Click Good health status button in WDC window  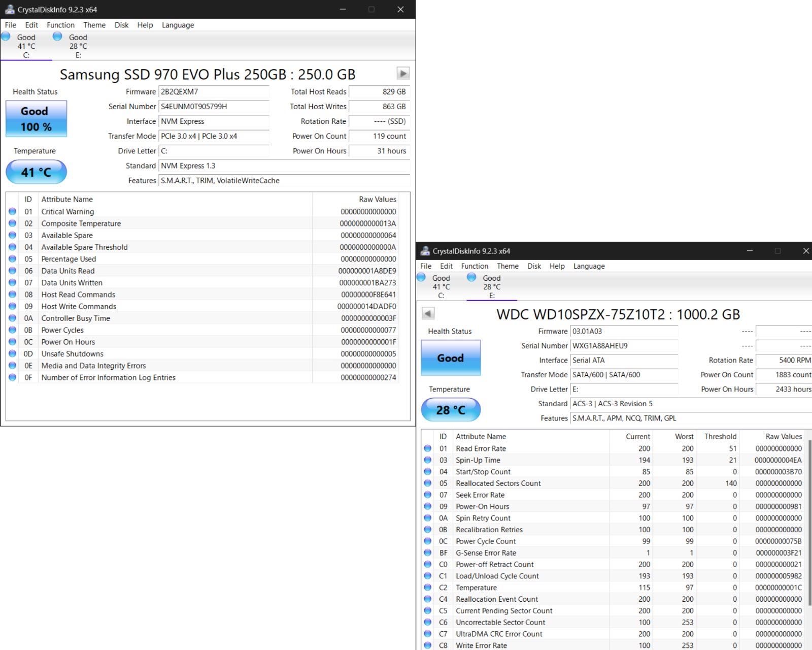click(451, 358)
